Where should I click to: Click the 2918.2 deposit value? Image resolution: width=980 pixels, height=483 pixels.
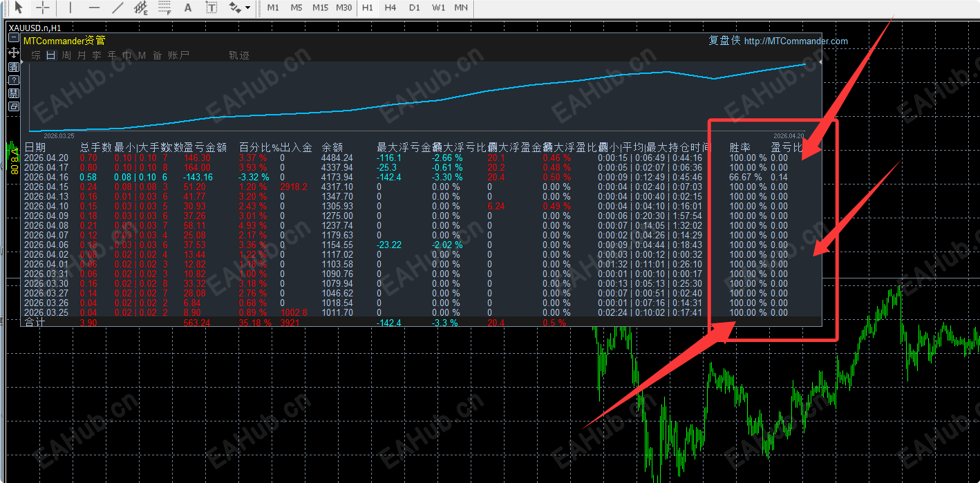294,187
